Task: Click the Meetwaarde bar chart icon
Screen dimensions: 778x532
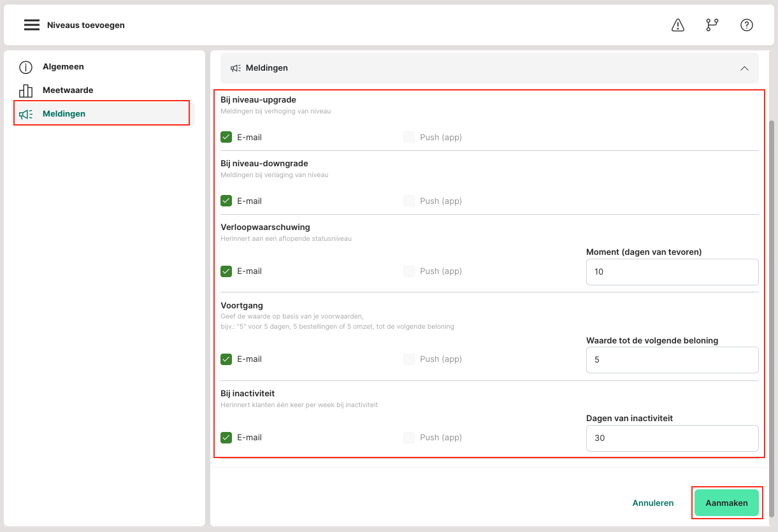Action: (25, 90)
